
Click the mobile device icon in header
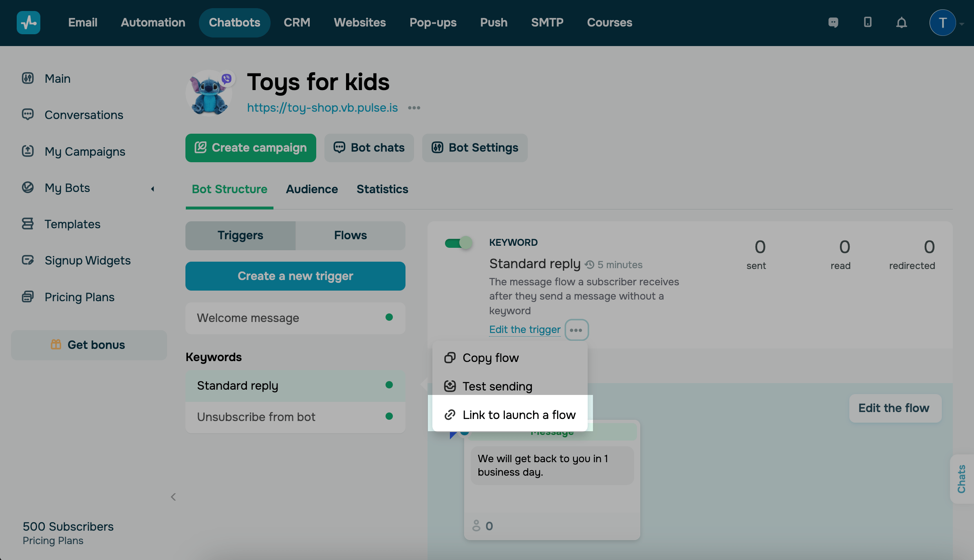[x=868, y=22]
